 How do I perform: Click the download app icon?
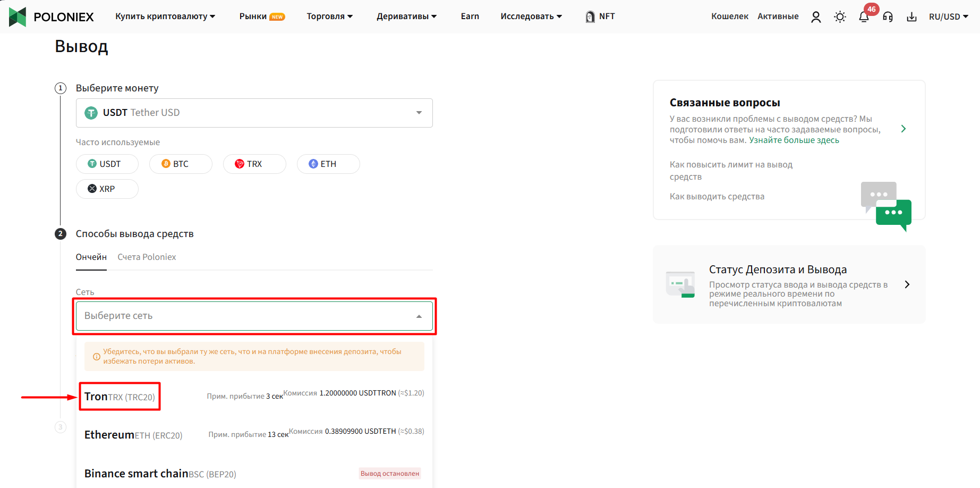pyautogui.click(x=911, y=17)
